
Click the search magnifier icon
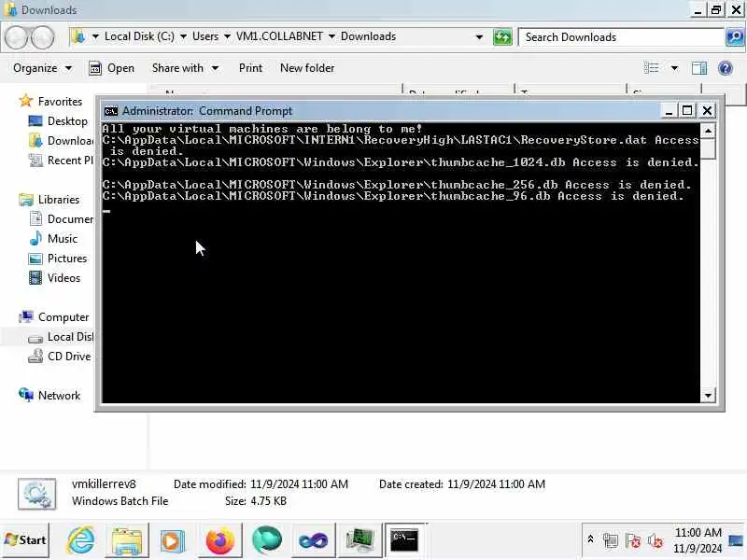[x=735, y=36]
